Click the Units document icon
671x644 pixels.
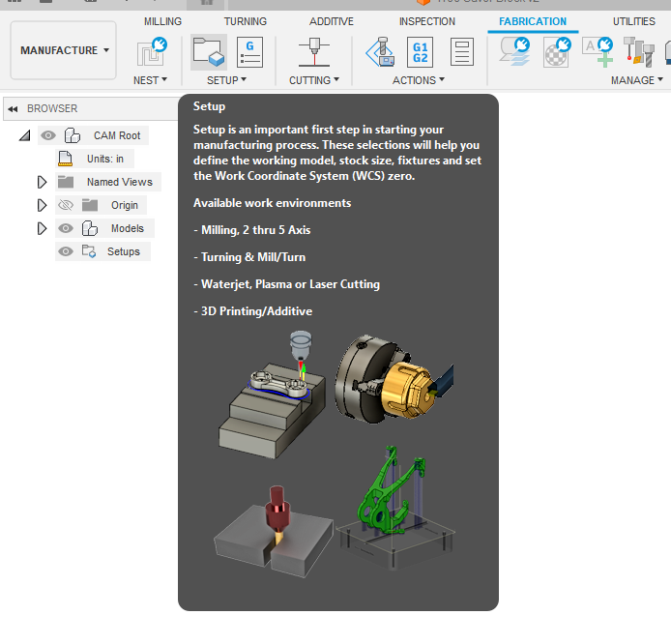(x=65, y=159)
